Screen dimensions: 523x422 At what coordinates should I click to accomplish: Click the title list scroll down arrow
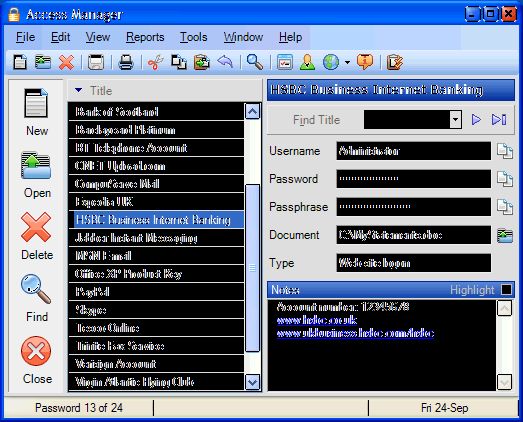tap(252, 382)
